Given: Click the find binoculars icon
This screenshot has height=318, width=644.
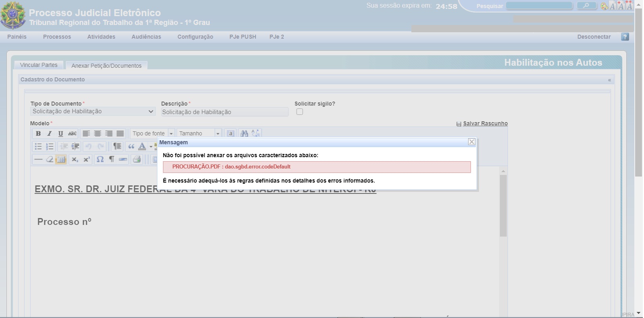Looking at the screenshot, I should click(x=244, y=133).
